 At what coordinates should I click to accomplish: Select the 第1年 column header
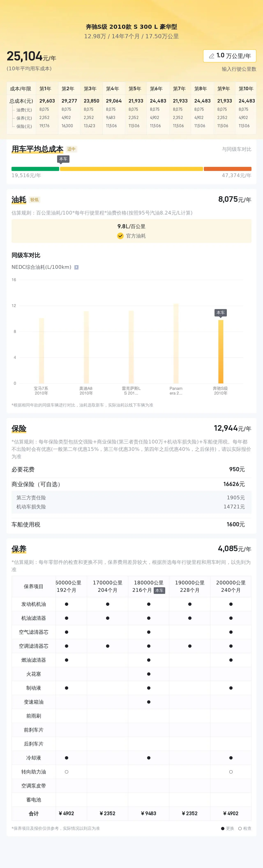tap(45, 89)
